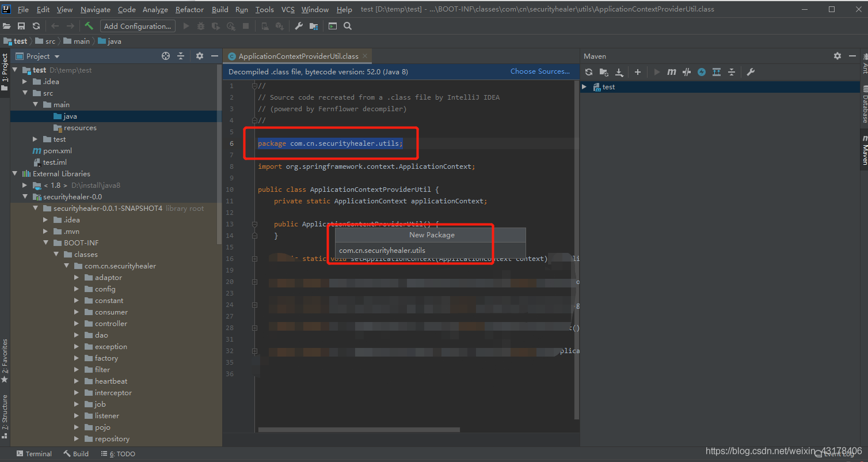Screen dimensions: 868x462
Task: Open the Project Structure icon in toolbar
Action: (314, 26)
